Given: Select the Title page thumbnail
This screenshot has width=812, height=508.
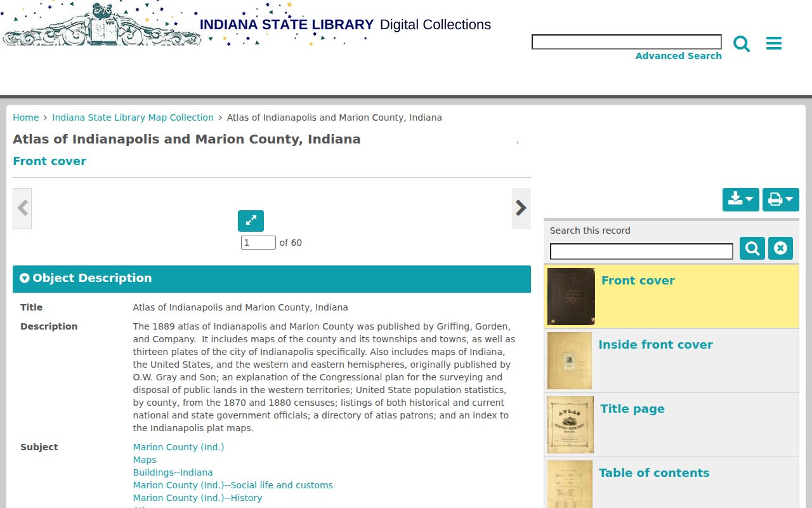Looking at the screenshot, I should pyautogui.click(x=570, y=425).
